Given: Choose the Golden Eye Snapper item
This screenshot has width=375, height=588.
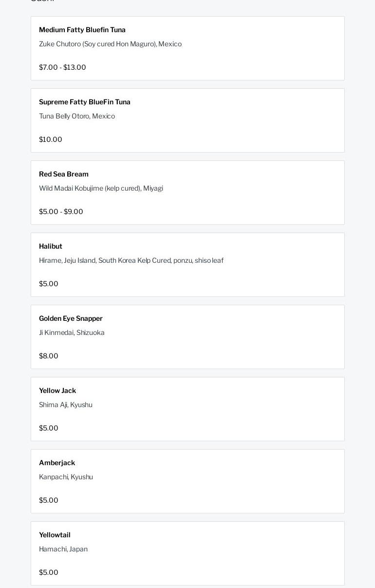Looking at the screenshot, I should pos(71,319).
